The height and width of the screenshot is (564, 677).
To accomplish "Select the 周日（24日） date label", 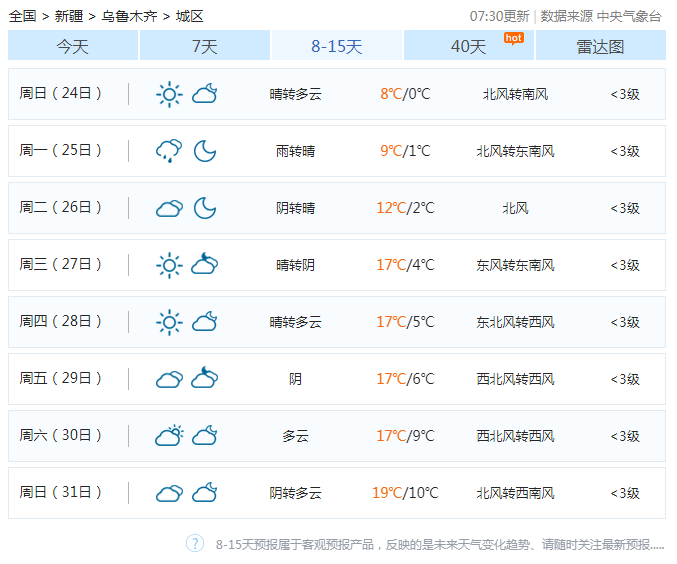I will coord(61,93).
